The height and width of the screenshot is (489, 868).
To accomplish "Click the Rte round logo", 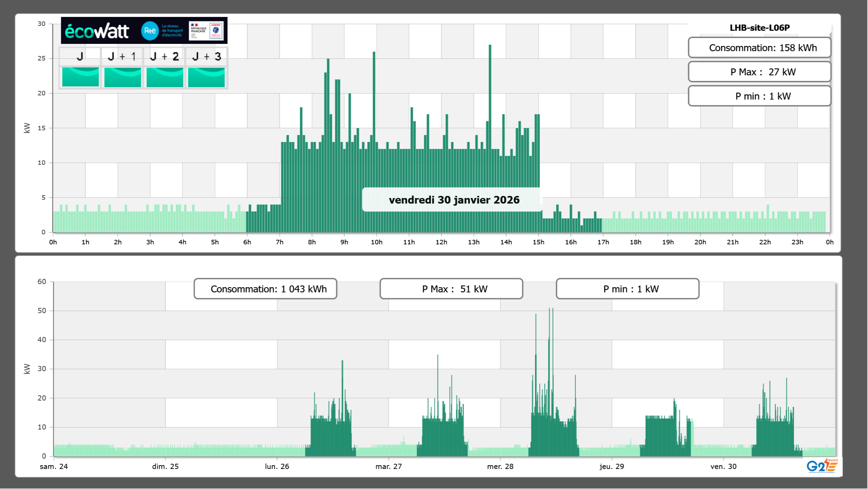I will click(x=150, y=31).
